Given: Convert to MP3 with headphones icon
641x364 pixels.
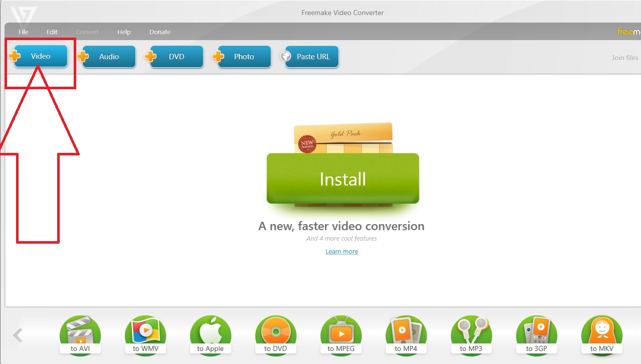Looking at the screenshot, I should pyautogui.click(x=471, y=336).
